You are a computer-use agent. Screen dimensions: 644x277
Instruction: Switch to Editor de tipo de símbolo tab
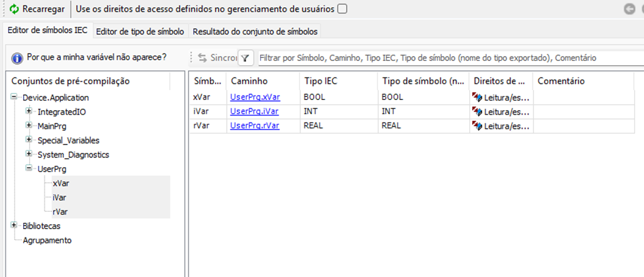139,31
